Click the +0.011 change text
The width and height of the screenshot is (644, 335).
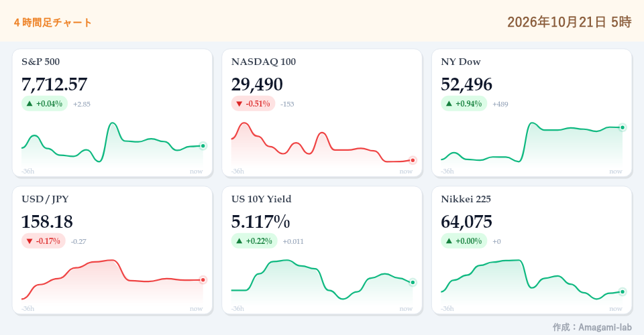click(x=293, y=241)
